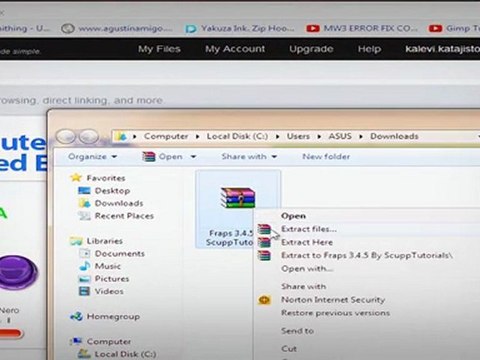Viewport: 480px width, 360px height.
Task: Click WinRAR icon beside Extract to Fraps
Action: pyautogui.click(x=264, y=256)
